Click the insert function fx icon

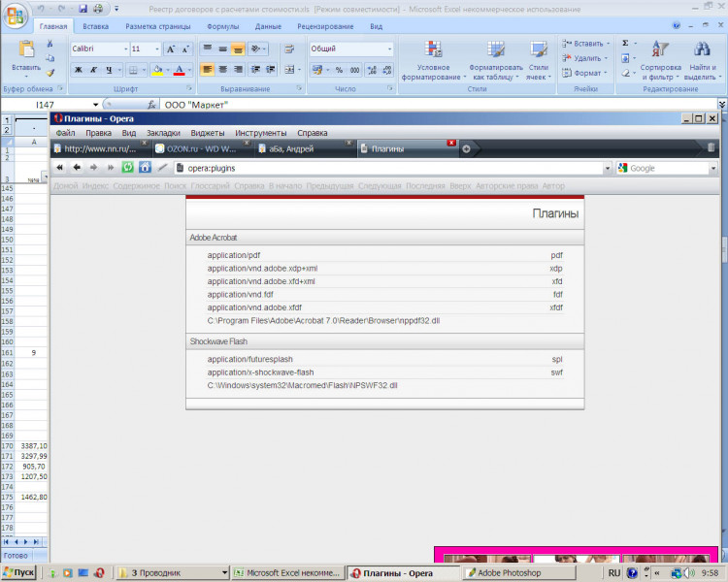[x=151, y=105]
